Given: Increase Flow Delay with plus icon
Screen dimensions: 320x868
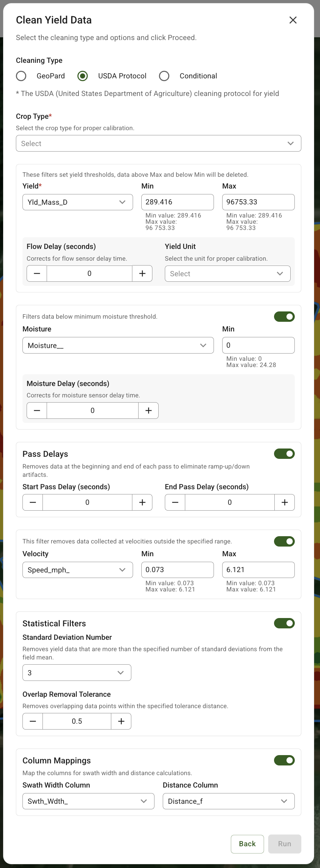Looking at the screenshot, I should pyautogui.click(x=142, y=273).
